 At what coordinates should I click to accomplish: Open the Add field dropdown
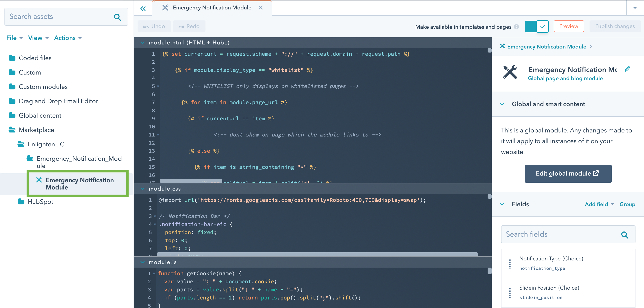(599, 204)
